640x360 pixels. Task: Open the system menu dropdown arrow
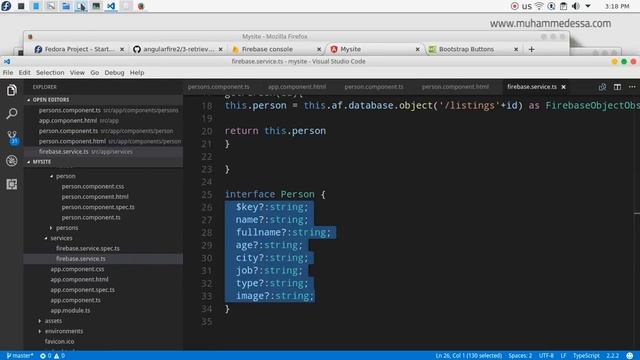click(588, 6)
